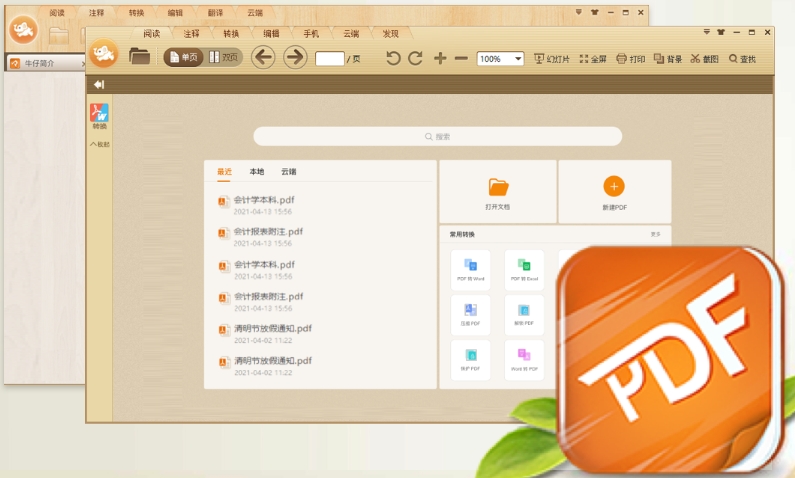
Task: Open 阅读 tab in the back window
Action: click(57, 13)
